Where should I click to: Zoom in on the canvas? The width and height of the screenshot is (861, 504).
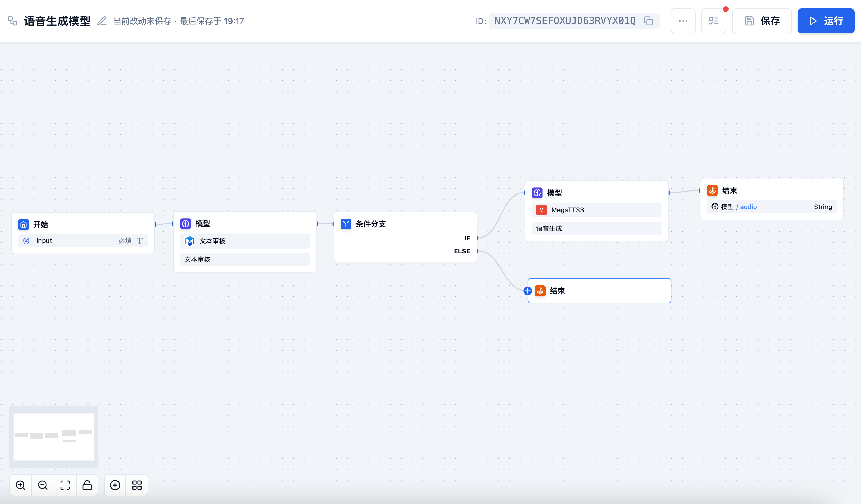tap(20, 485)
